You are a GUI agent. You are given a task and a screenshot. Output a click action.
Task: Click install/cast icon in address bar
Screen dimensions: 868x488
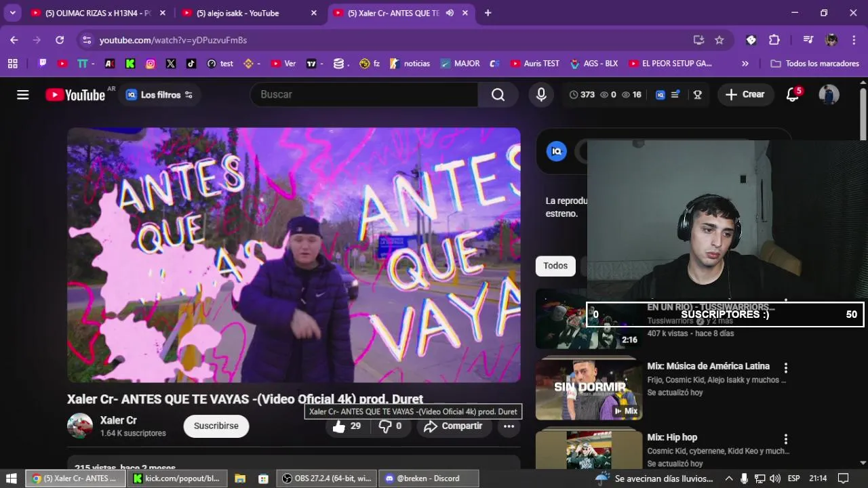pos(698,40)
